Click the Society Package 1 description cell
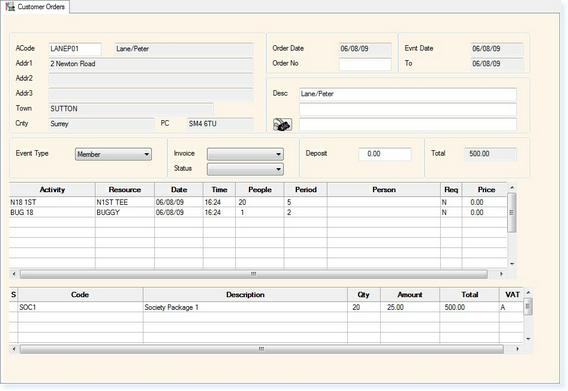Image resolution: width=568 pixels, height=391 pixels. point(245,307)
